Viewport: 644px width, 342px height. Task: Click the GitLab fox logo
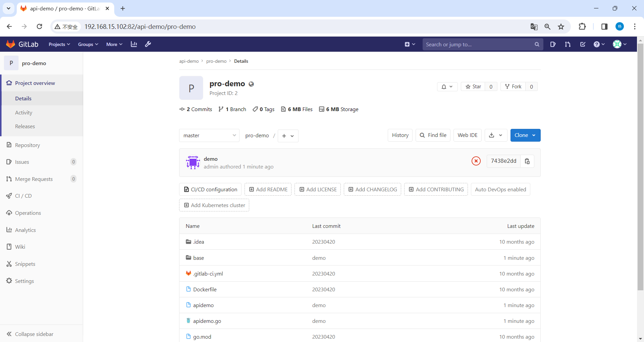pyautogui.click(x=10, y=44)
